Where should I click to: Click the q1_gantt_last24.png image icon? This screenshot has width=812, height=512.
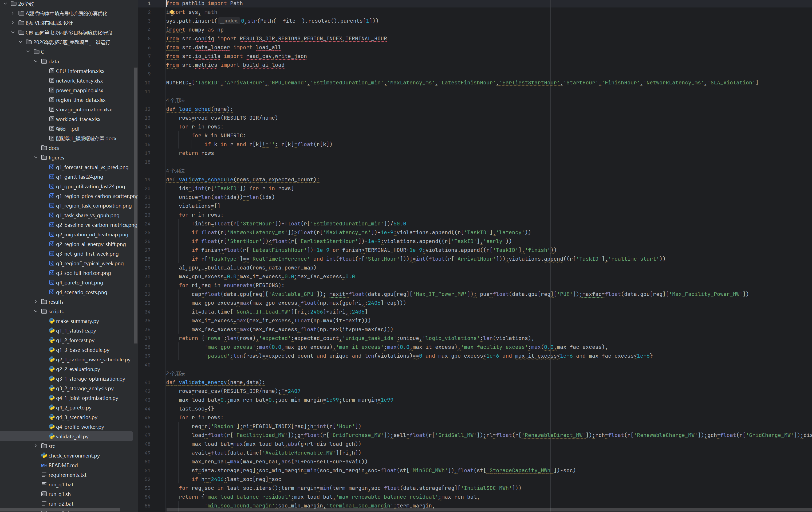point(52,177)
